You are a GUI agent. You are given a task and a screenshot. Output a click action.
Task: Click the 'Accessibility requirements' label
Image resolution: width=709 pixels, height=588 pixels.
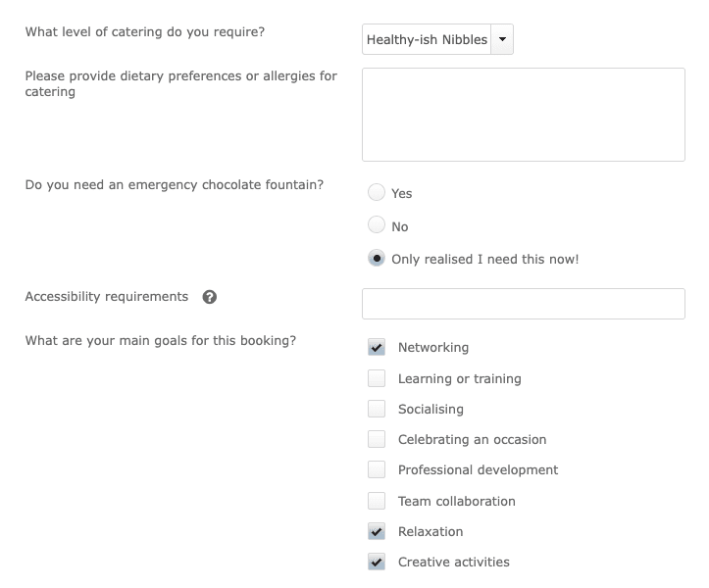(x=106, y=296)
